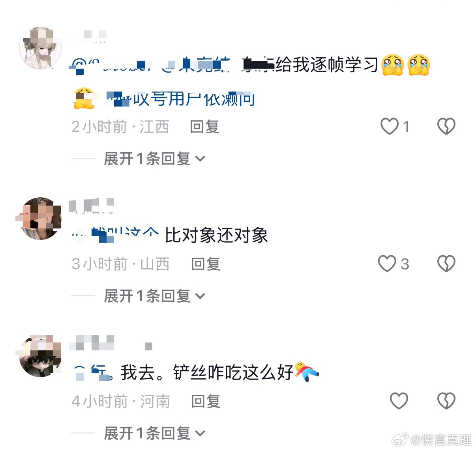Image resolution: width=476 pixels, height=451 pixels.
Task: Expand 1 reply under the Henan comment
Action: pos(154,433)
